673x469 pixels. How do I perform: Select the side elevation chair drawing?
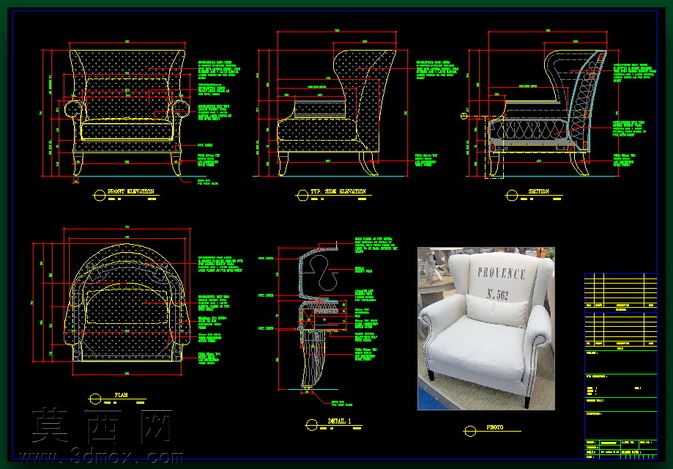coord(336,112)
